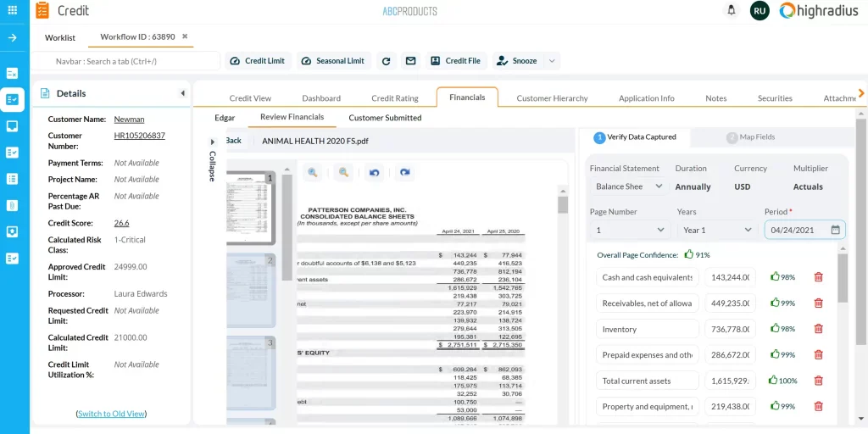
Task: Open customer number HR105206837 link
Action: point(140,135)
